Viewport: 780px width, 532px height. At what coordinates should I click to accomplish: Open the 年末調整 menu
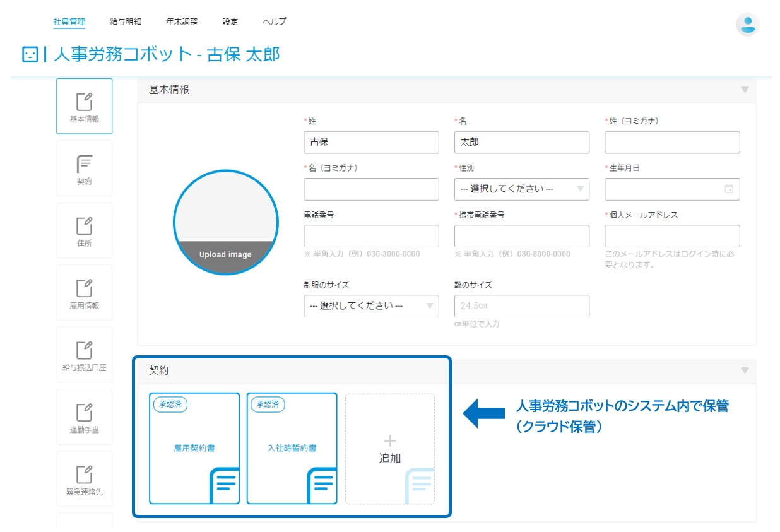coord(182,21)
